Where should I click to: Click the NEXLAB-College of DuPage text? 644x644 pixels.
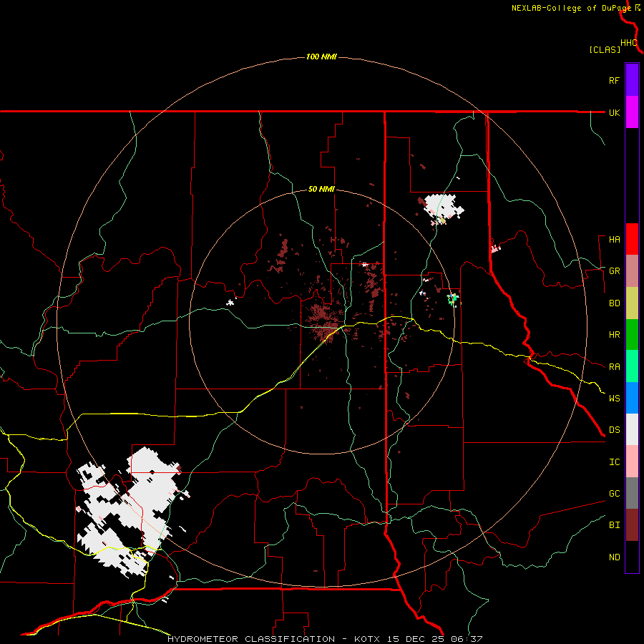(x=571, y=8)
